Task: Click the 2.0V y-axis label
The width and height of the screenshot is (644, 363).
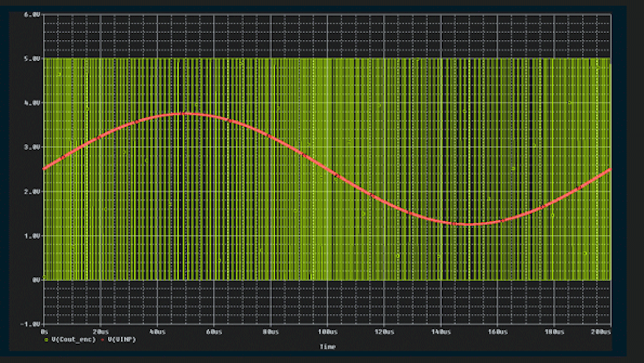Action: click(32, 191)
